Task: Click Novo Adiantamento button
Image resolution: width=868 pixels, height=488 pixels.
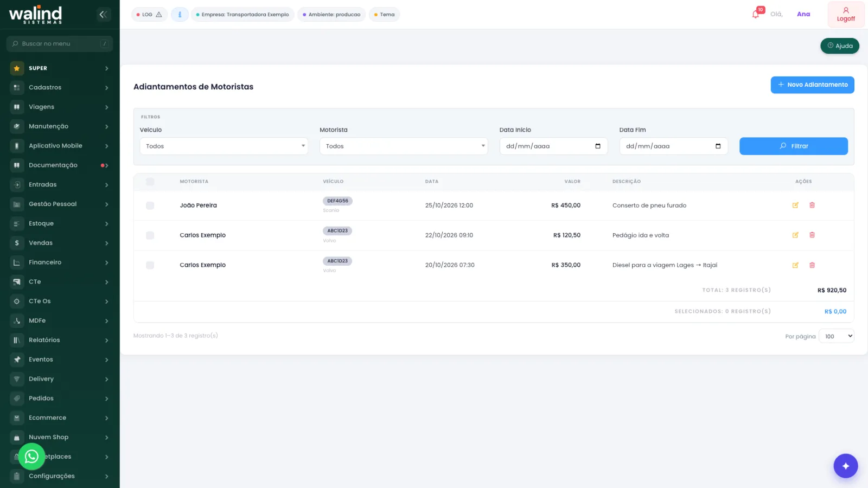Action: pyautogui.click(x=812, y=85)
